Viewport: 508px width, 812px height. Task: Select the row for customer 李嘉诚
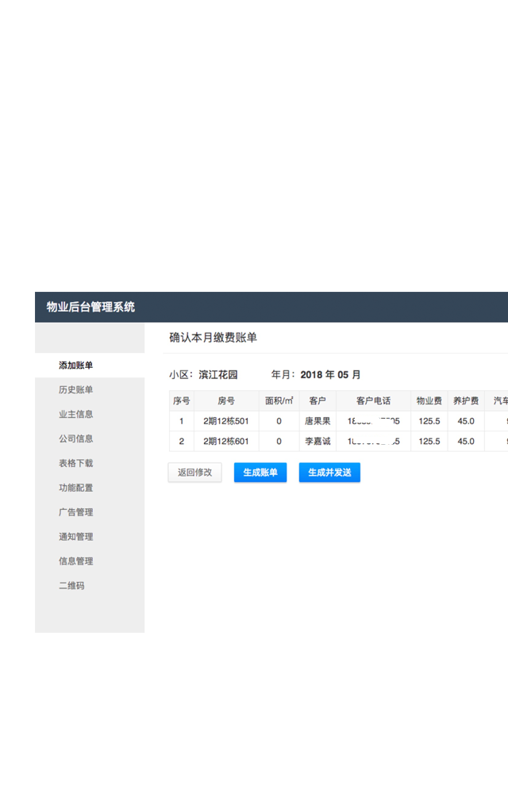click(317, 442)
